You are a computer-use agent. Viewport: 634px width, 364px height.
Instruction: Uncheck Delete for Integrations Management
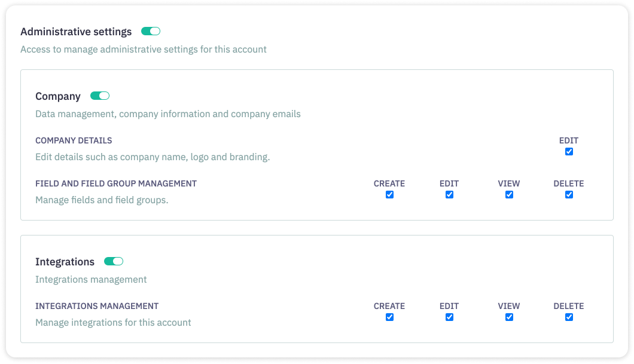pos(569,317)
